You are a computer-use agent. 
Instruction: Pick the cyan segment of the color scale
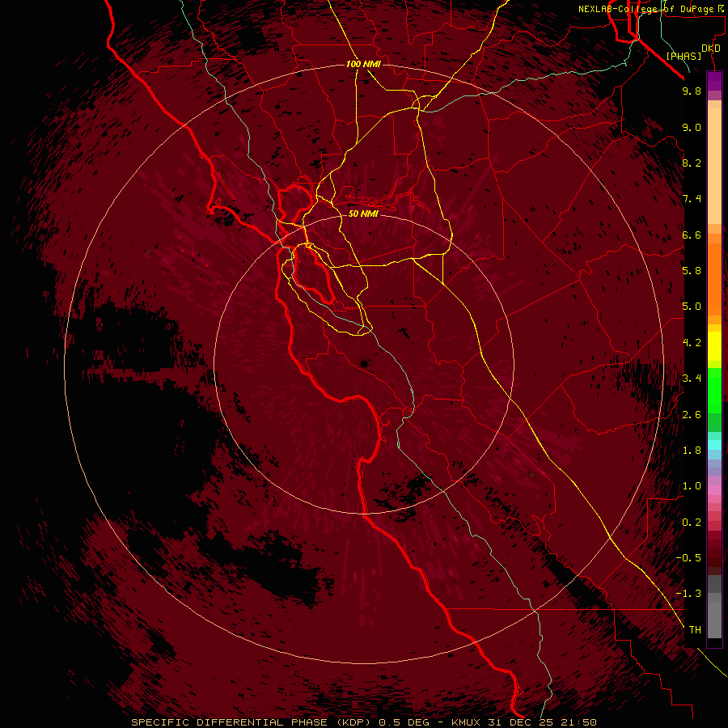tap(714, 445)
